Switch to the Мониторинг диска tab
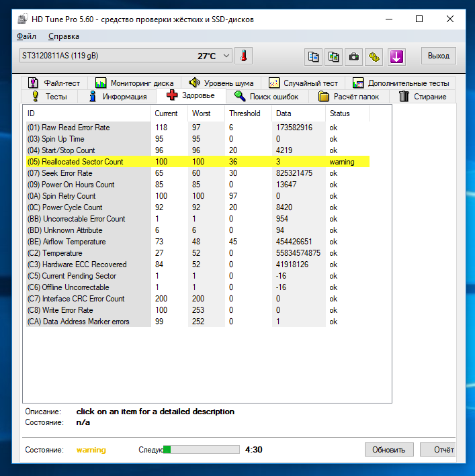This screenshot has width=475, height=476. point(134,83)
